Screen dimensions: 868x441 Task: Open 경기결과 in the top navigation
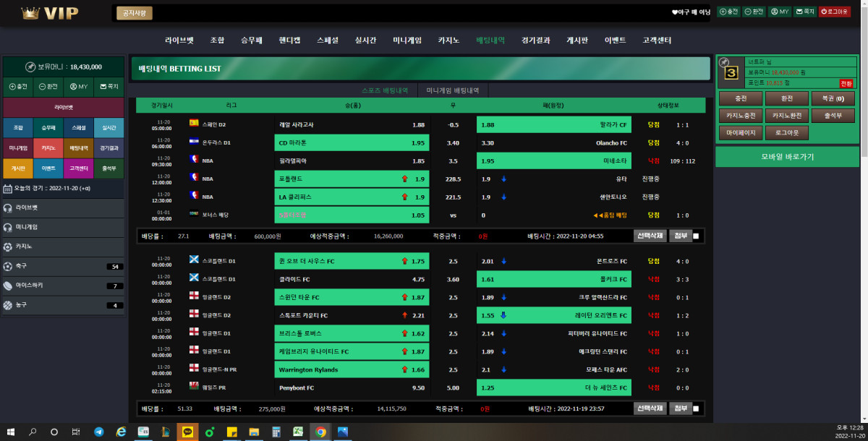(x=536, y=40)
